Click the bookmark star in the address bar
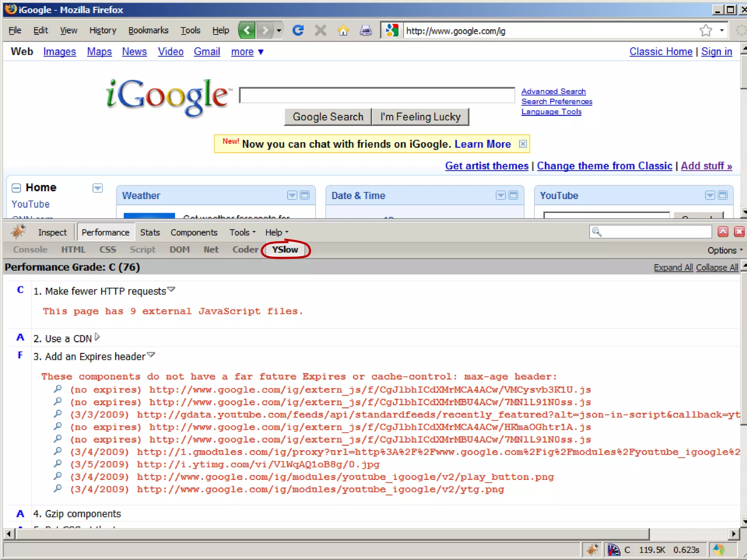This screenshot has height=560, width=747. [706, 31]
